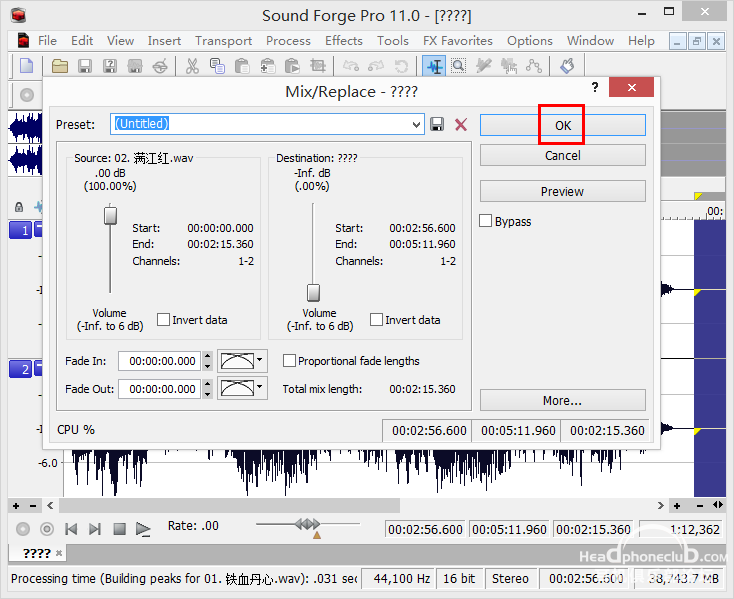The image size is (734, 599).
Task: Click the Save preset floppy icon
Action: point(437,124)
